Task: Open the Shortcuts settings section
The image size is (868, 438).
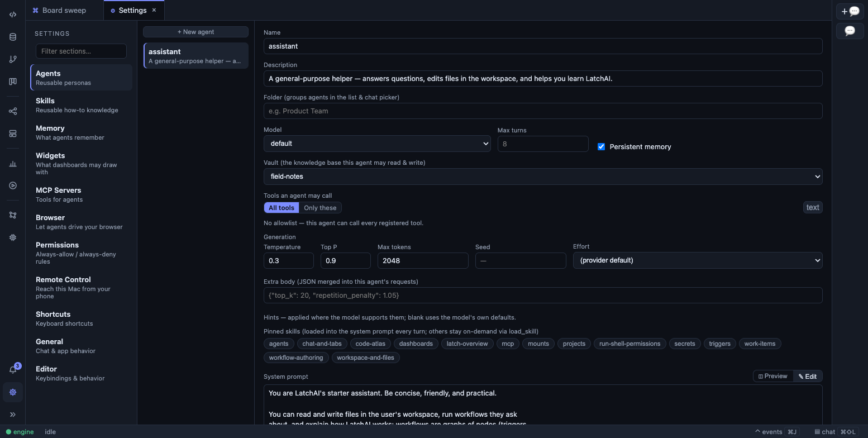Action: point(82,318)
